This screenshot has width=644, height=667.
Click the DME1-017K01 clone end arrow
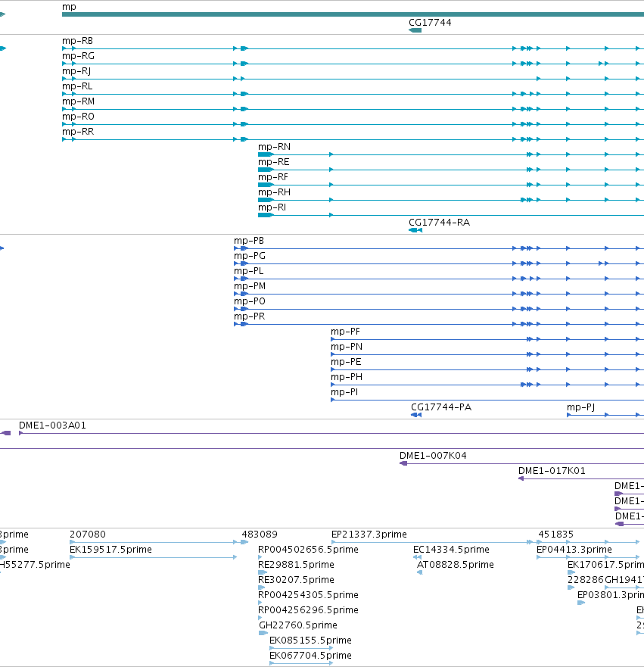521,478
